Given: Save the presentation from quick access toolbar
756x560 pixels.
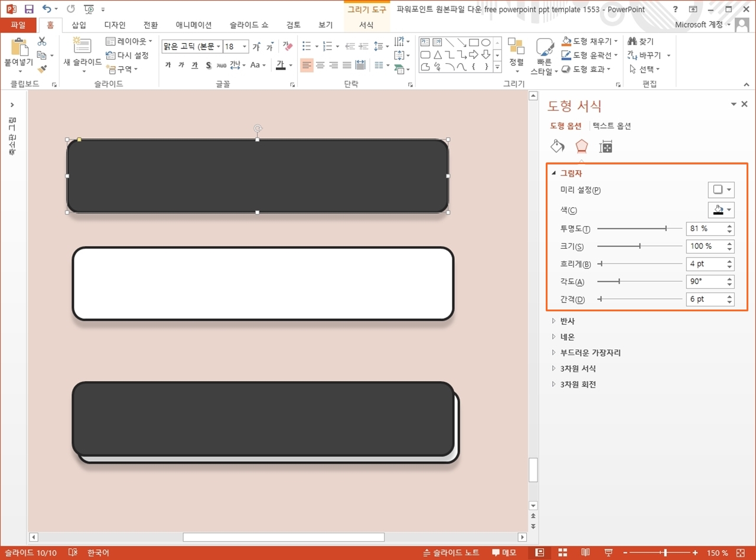Looking at the screenshot, I should point(29,9).
